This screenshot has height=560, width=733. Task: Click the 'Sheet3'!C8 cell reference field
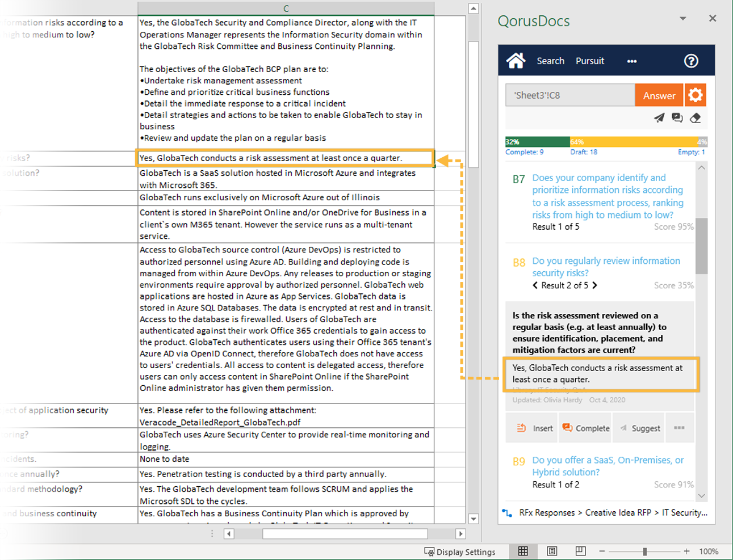coord(569,95)
